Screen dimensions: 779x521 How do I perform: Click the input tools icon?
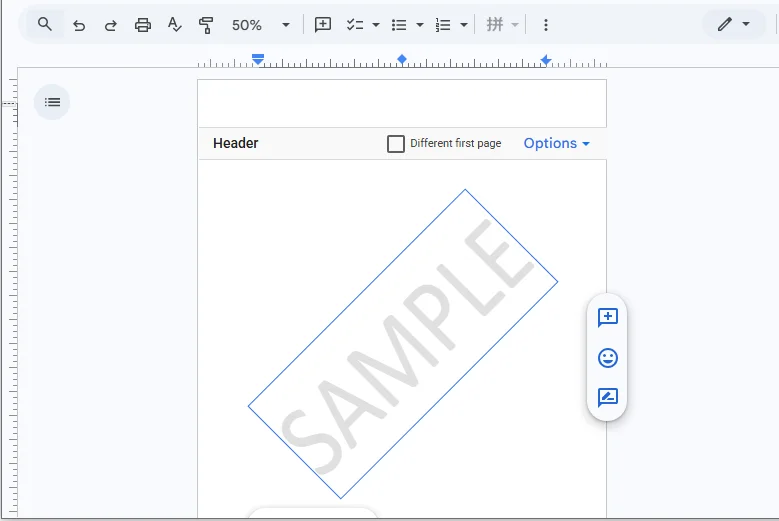[494, 24]
